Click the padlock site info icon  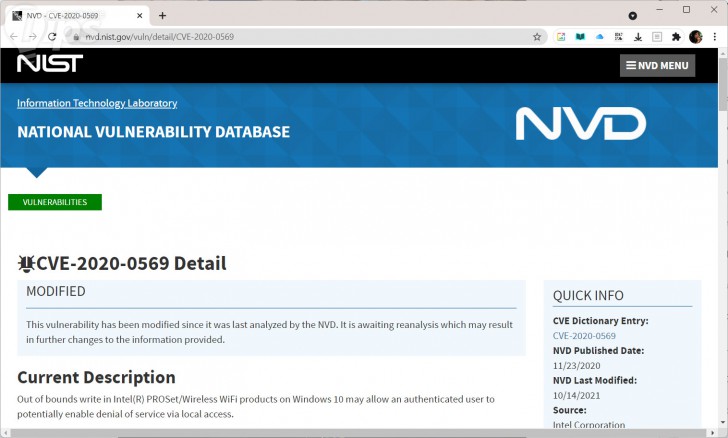point(76,37)
